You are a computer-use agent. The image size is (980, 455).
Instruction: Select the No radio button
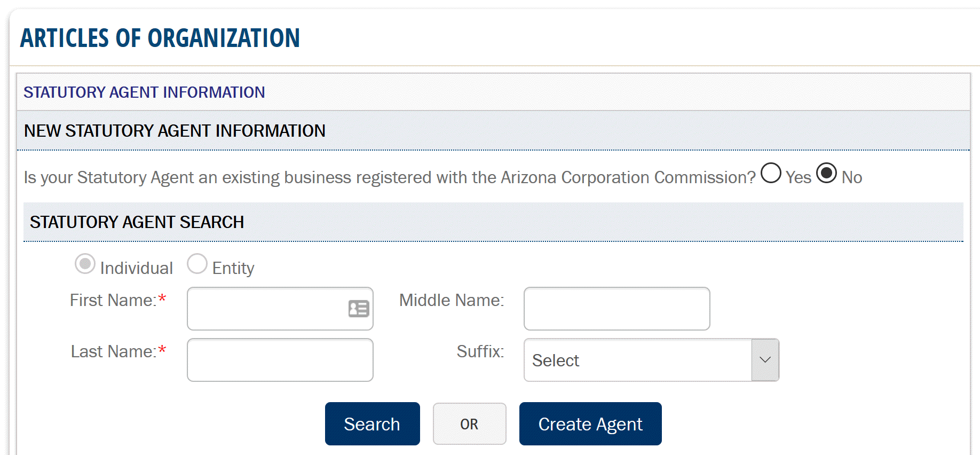click(x=827, y=173)
